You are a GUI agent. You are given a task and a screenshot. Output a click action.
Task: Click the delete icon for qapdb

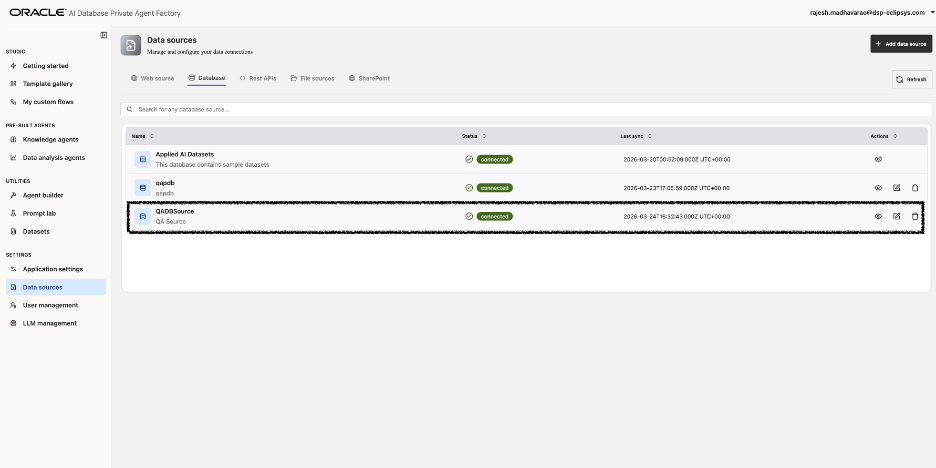(x=914, y=188)
